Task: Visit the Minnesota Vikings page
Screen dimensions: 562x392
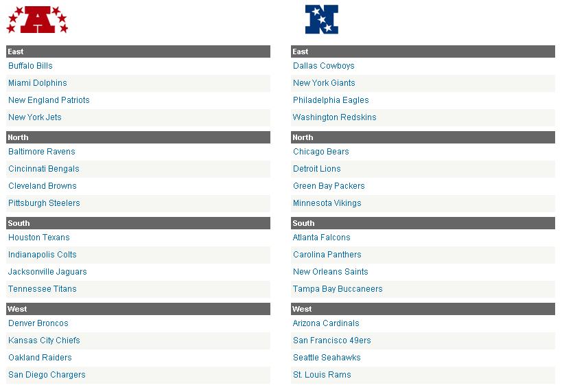Action: click(x=327, y=203)
